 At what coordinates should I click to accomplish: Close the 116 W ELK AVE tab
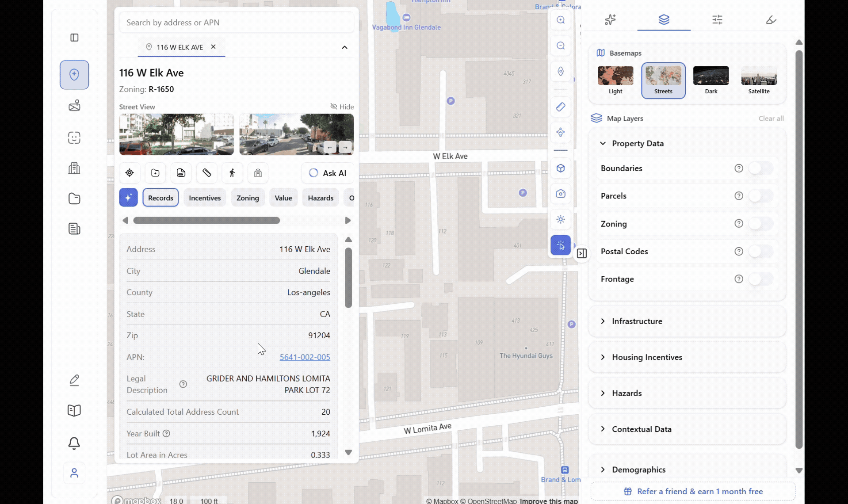(213, 47)
